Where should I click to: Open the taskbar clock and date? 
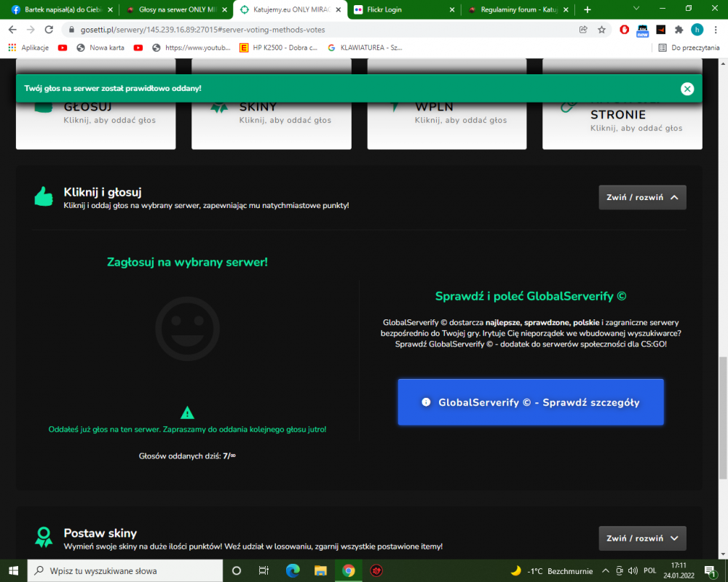[x=678, y=570]
